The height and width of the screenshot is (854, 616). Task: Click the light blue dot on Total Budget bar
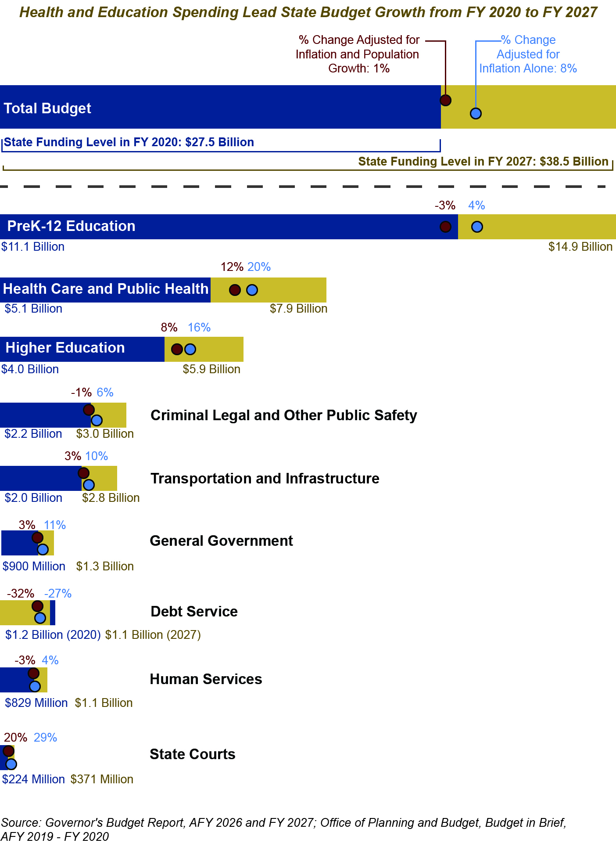tap(476, 113)
